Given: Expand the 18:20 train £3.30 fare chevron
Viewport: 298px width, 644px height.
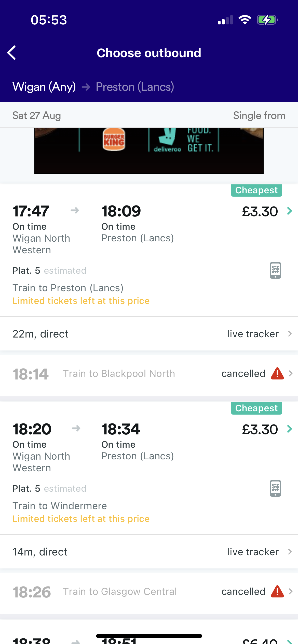Looking at the screenshot, I should tap(289, 429).
